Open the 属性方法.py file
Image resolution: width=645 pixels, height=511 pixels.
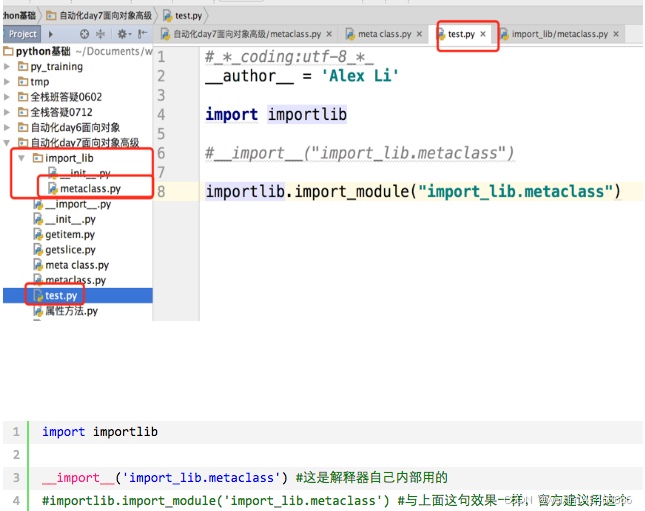tap(66, 311)
